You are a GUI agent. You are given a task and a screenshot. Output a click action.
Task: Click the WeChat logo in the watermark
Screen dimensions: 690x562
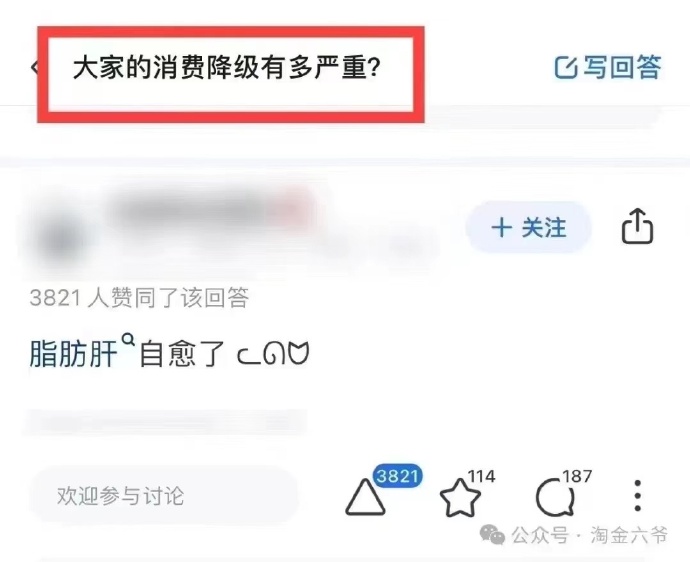point(492,535)
